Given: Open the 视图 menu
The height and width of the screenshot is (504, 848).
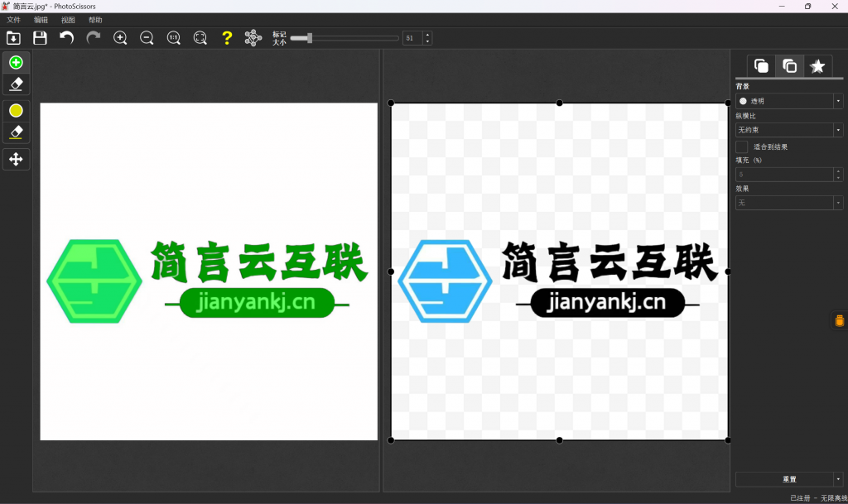Looking at the screenshot, I should click(68, 20).
